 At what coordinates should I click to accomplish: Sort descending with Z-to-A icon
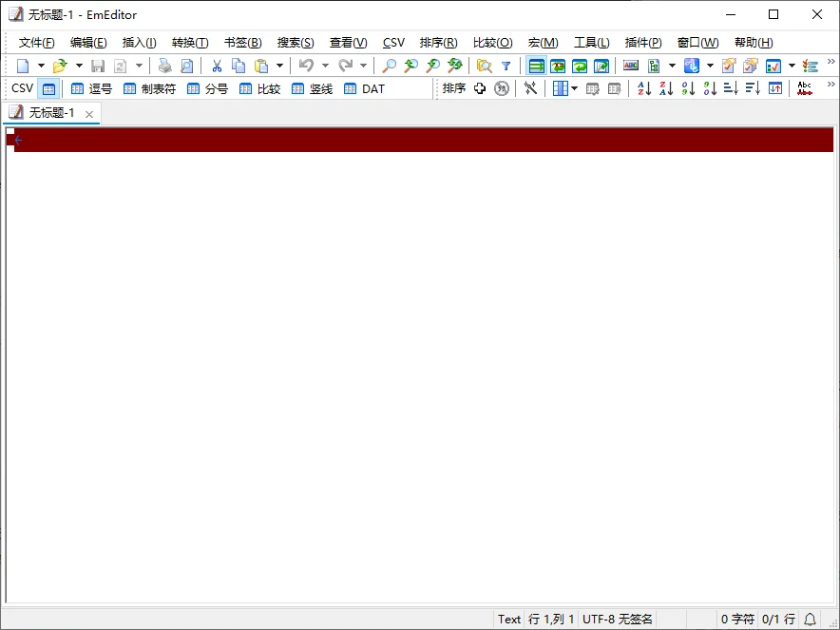point(666,88)
